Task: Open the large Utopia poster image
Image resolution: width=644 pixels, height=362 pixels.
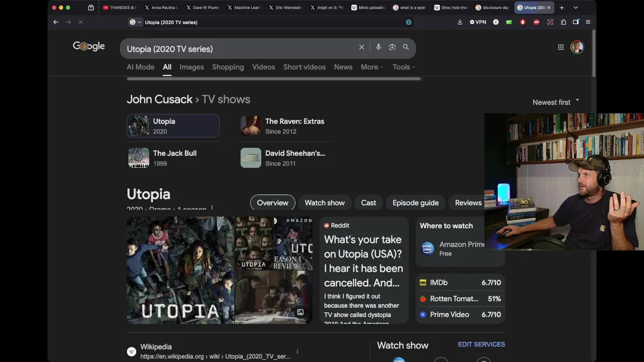Action: pyautogui.click(x=180, y=270)
